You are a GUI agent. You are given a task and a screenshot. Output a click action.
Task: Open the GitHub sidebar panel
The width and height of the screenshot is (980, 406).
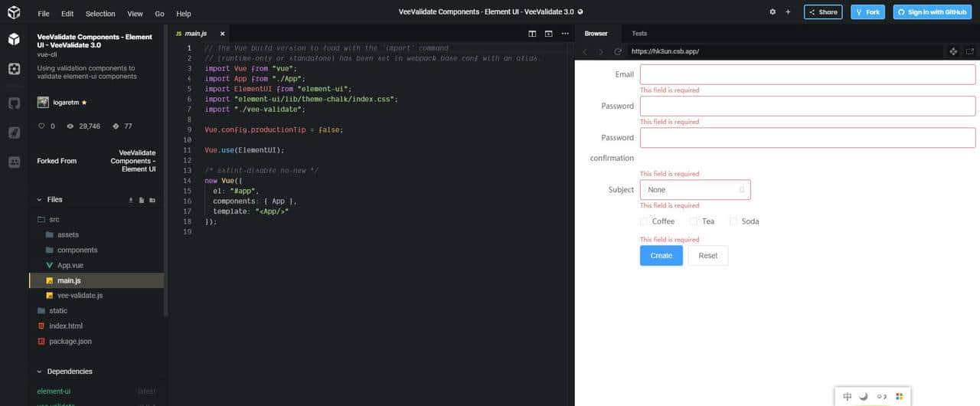(14, 103)
